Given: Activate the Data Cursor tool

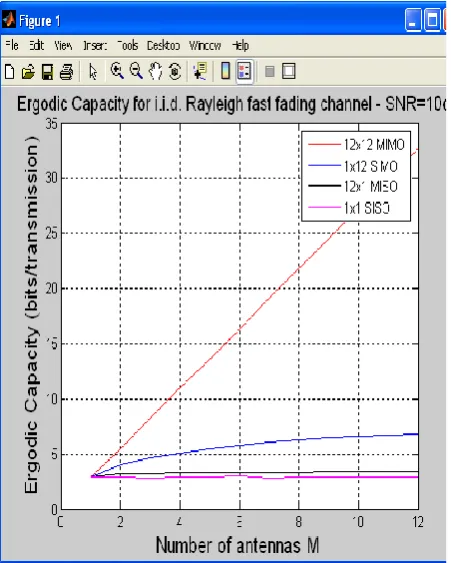Looking at the screenshot, I should (200, 71).
